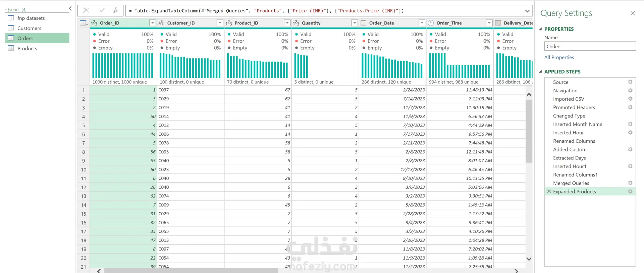Image resolution: width=644 pixels, height=273 pixels.
Task: Open the Quantity column filter dropdown
Action: pos(355,23)
